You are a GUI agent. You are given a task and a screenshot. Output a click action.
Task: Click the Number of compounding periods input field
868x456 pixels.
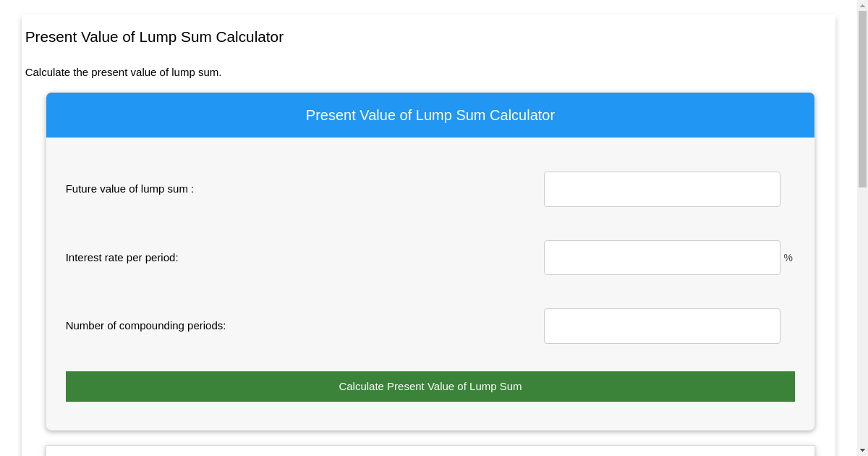click(662, 326)
